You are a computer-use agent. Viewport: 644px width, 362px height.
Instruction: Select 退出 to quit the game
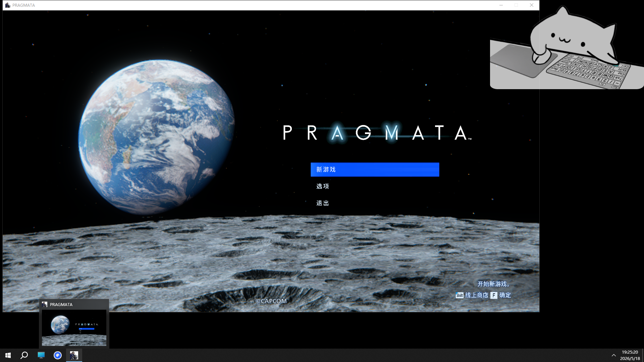tap(323, 203)
